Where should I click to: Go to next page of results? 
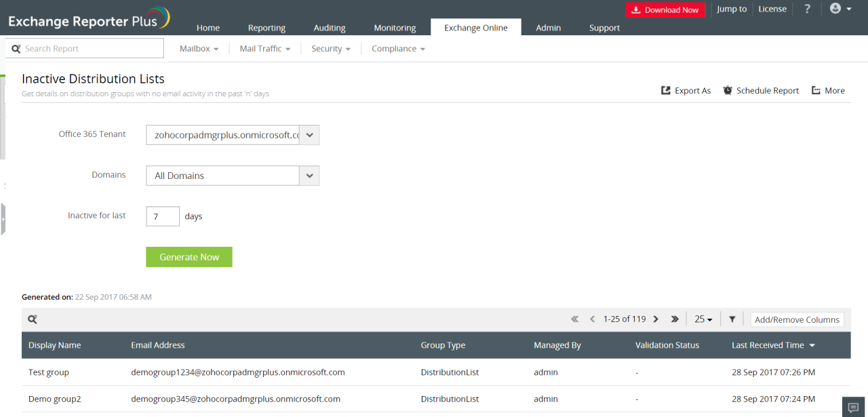pos(656,319)
